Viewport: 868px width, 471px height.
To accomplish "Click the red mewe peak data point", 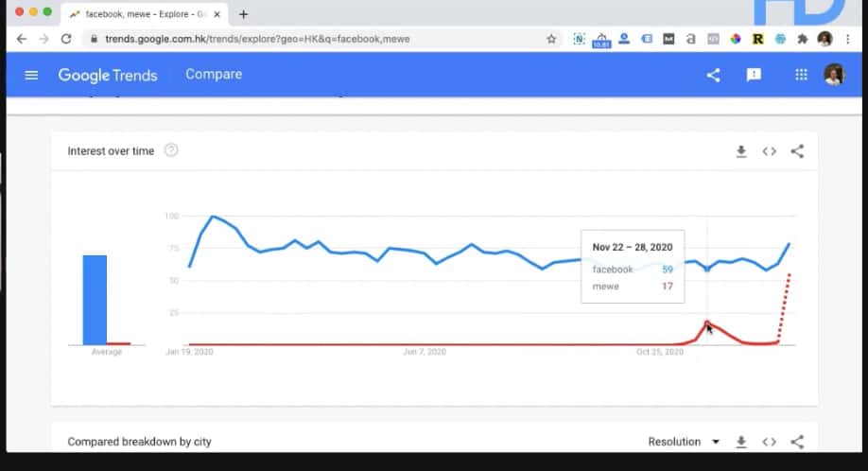I will tap(707, 323).
